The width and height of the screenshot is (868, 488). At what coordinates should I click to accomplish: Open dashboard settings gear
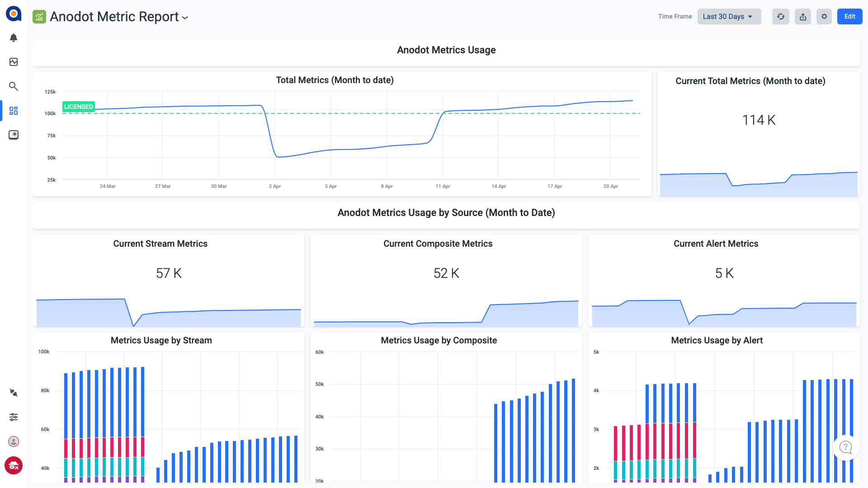tap(824, 17)
